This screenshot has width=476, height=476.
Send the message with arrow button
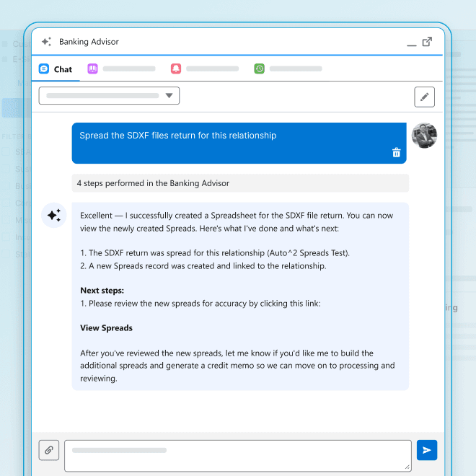tap(427, 450)
